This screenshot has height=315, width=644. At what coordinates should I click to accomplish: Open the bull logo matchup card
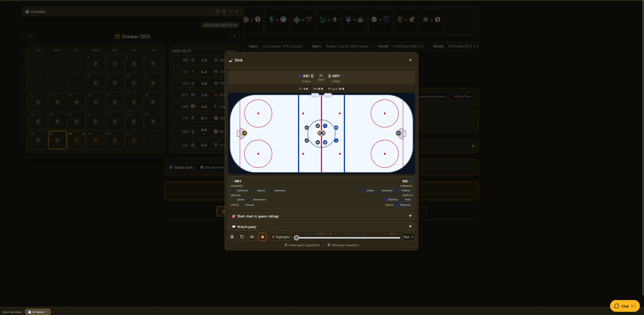[x=303, y=21]
